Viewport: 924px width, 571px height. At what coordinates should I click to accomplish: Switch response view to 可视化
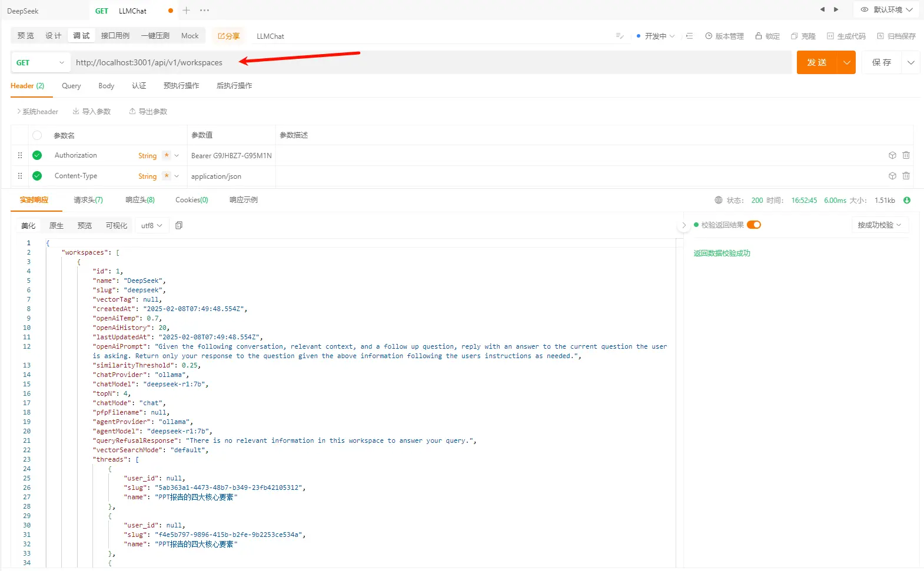tap(117, 226)
